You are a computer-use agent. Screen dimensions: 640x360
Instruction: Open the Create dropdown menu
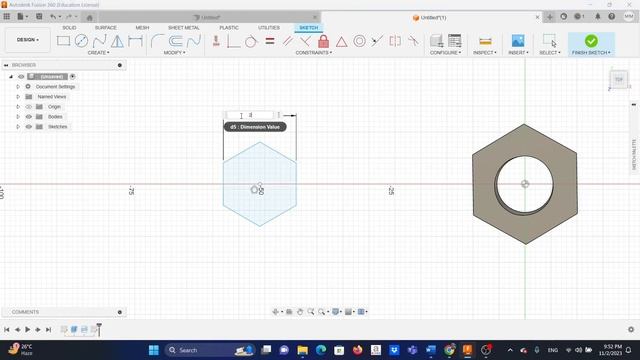(x=98, y=53)
